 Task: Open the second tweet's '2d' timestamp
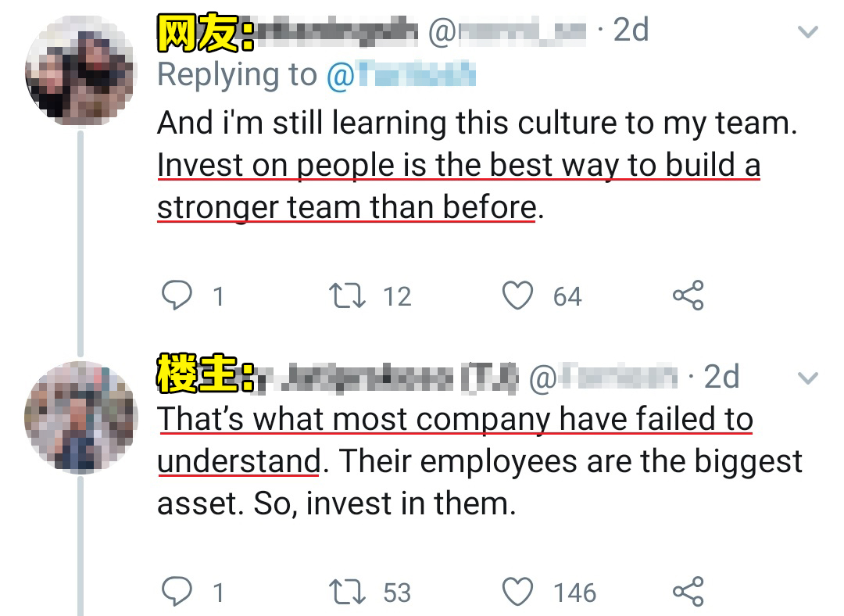pos(721,378)
